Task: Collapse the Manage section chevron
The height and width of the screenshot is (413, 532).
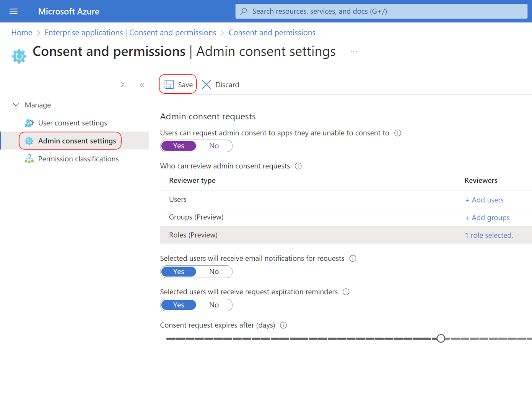Action: 16,104
